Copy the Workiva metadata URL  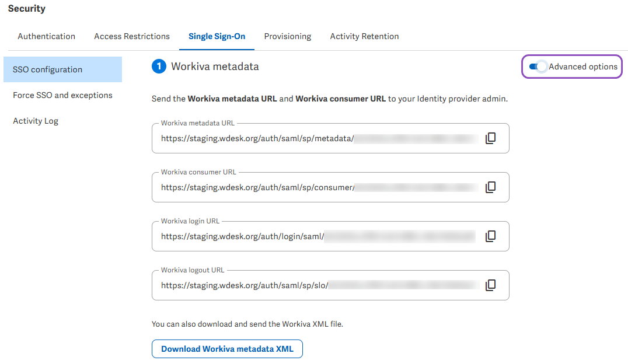coord(491,138)
